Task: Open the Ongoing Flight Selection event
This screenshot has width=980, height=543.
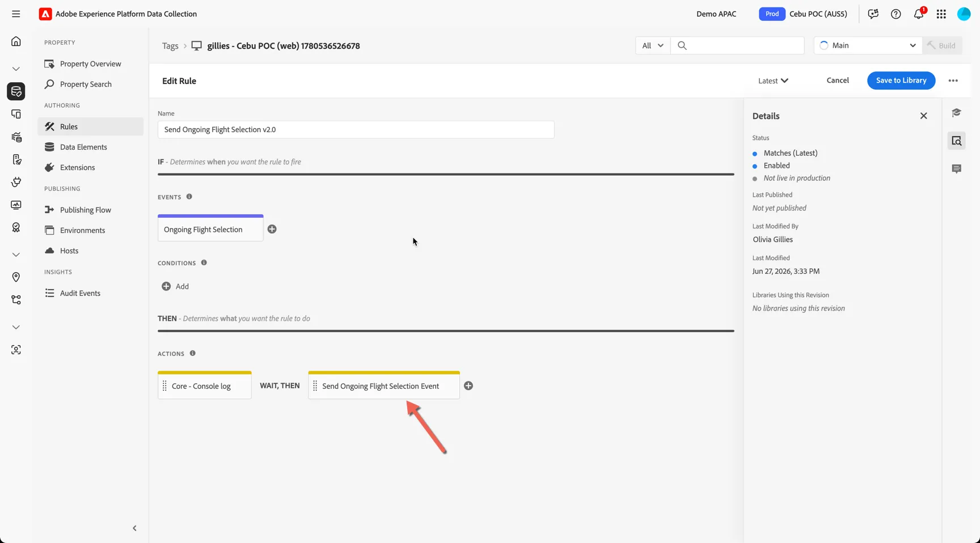Action: 210,228
